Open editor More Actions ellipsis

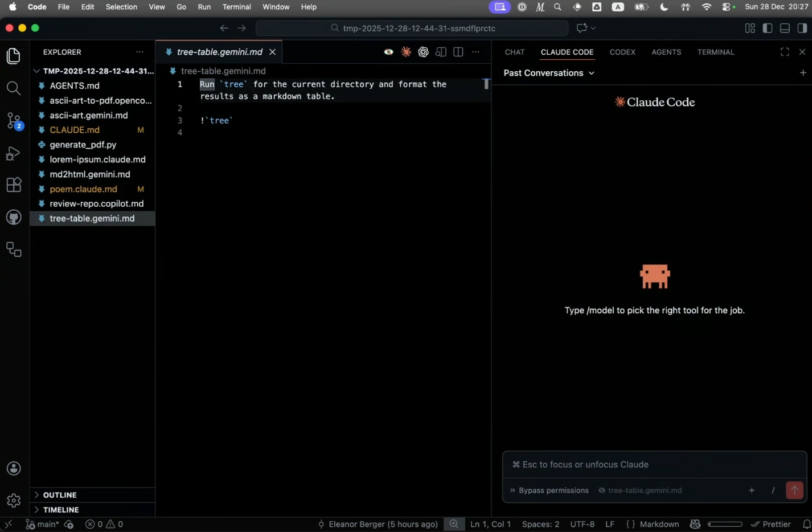pos(476,52)
